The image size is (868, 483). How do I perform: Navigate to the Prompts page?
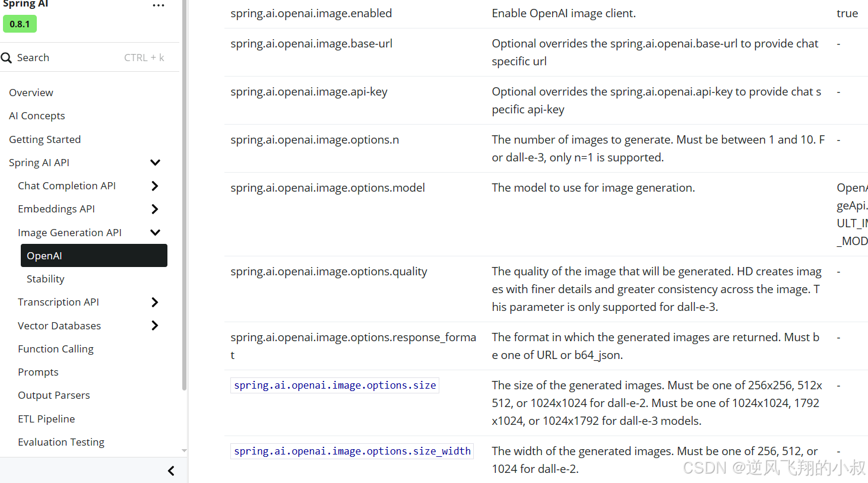pyautogui.click(x=38, y=372)
